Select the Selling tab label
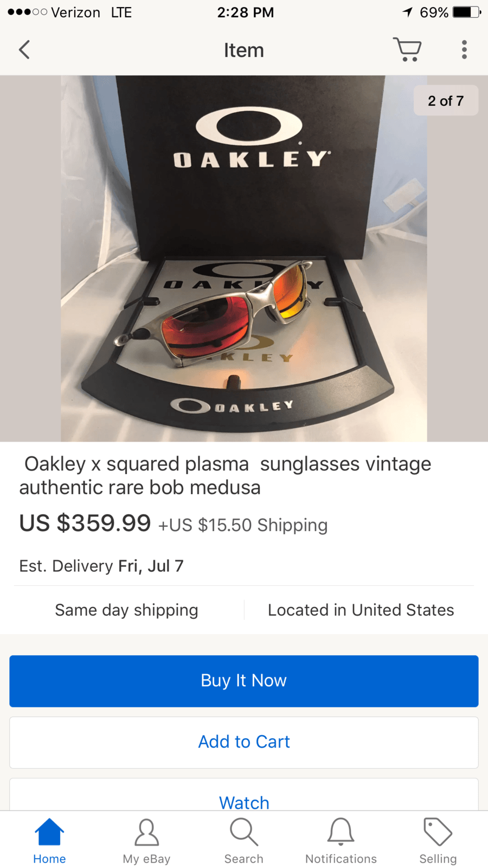488x868 pixels. [438, 859]
